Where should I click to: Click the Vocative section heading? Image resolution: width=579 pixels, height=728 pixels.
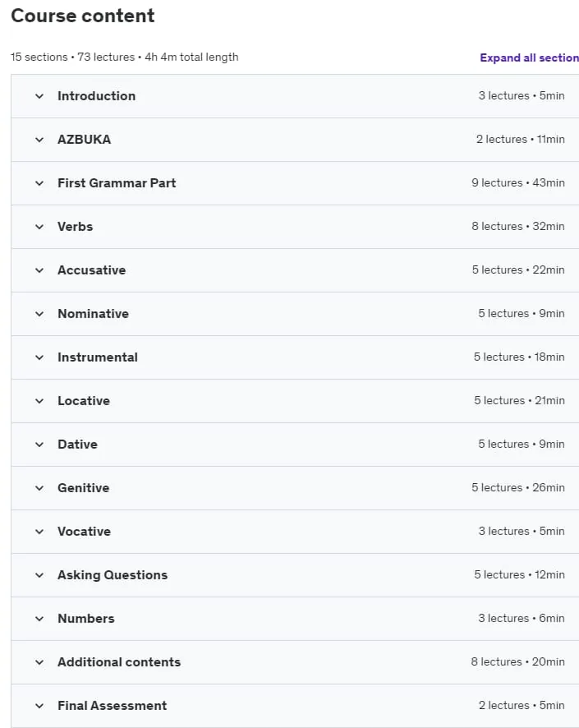point(84,532)
